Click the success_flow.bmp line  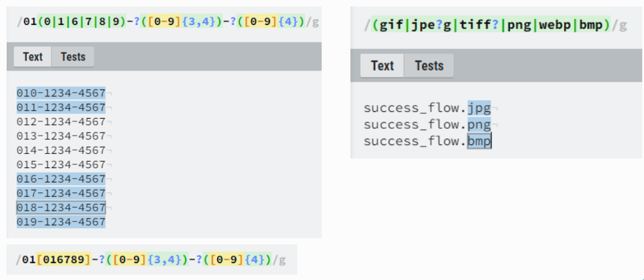[x=427, y=141]
